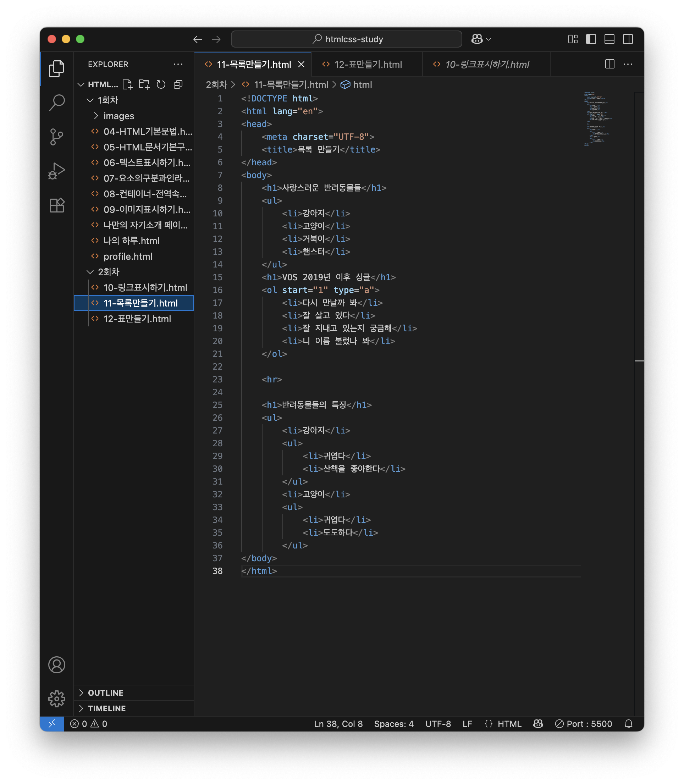Expand the OUTLINE section

click(105, 693)
